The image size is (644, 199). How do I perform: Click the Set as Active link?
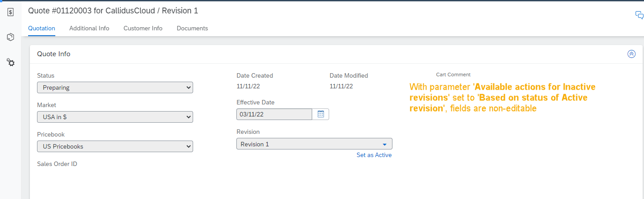coord(374,155)
